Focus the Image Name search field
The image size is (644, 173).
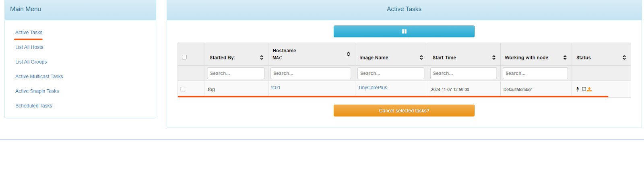click(391, 73)
